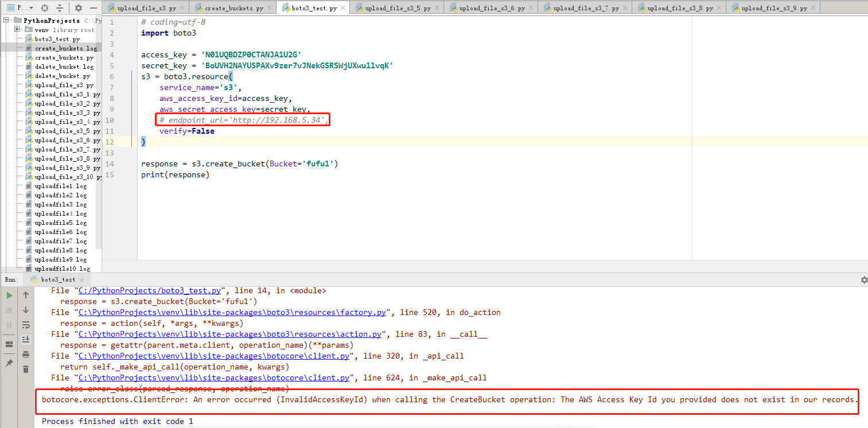This screenshot has width=868, height=428.
Task: Select the boto3_test.py editor tab
Action: coord(312,8)
